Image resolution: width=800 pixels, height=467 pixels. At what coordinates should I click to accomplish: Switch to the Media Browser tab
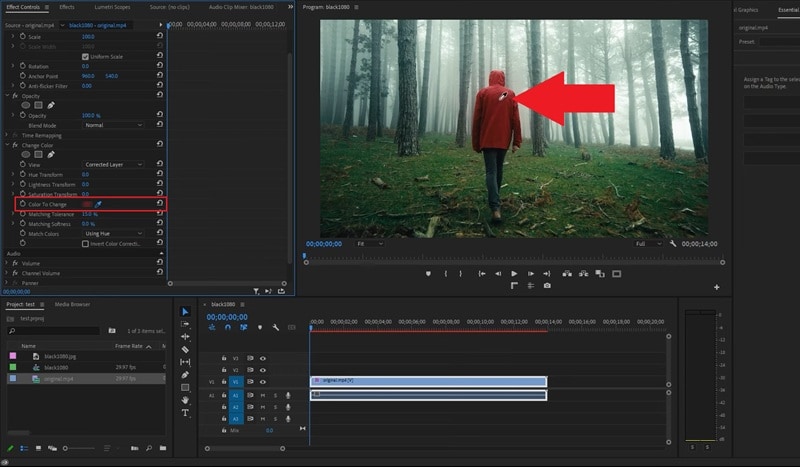72,304
